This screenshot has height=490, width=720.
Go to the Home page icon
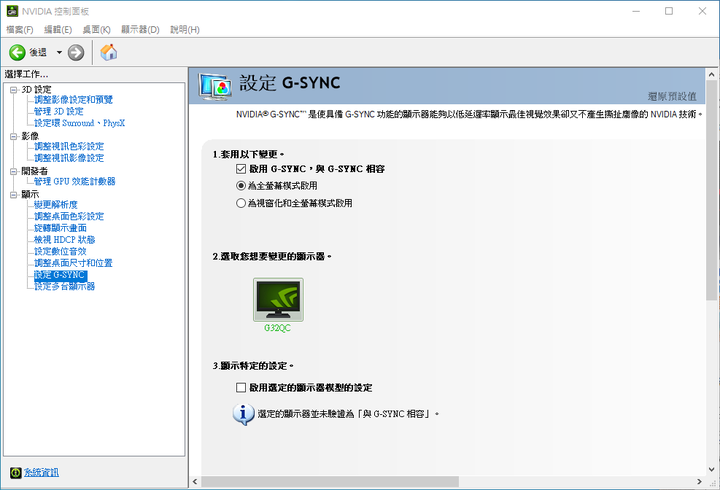pyautogui.click(x=109, y=52)
